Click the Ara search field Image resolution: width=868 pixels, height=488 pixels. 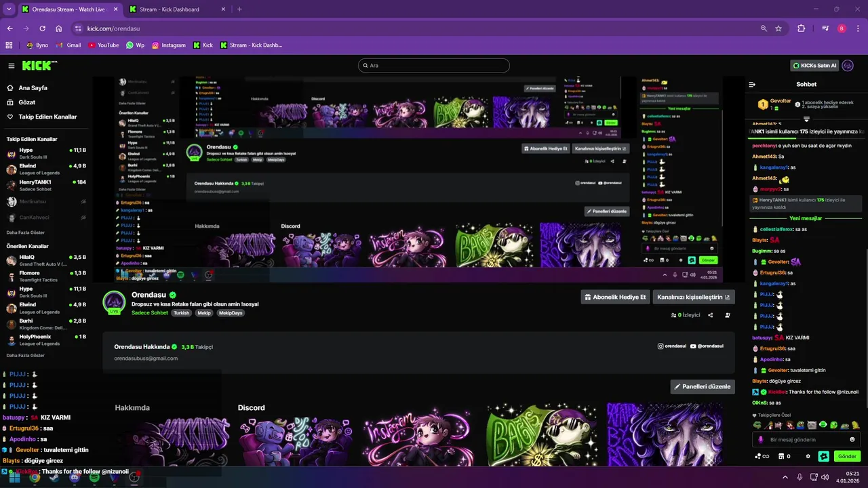point(434,66)
